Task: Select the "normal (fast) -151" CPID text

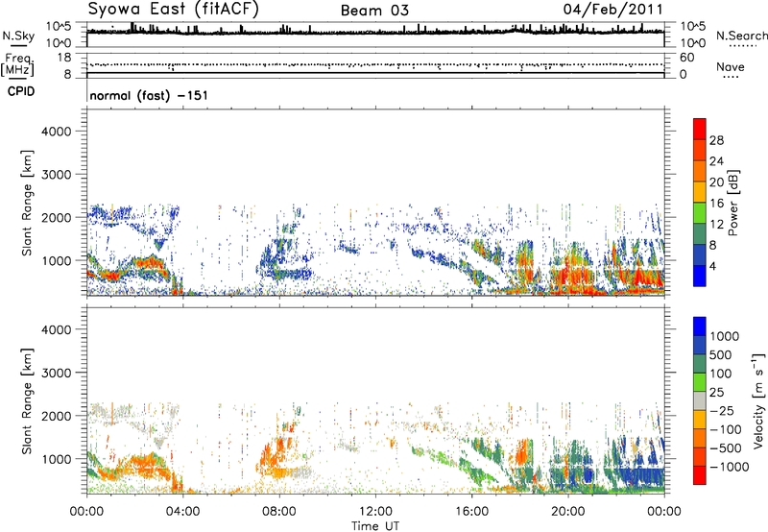Action: click(x=149, y=95)
